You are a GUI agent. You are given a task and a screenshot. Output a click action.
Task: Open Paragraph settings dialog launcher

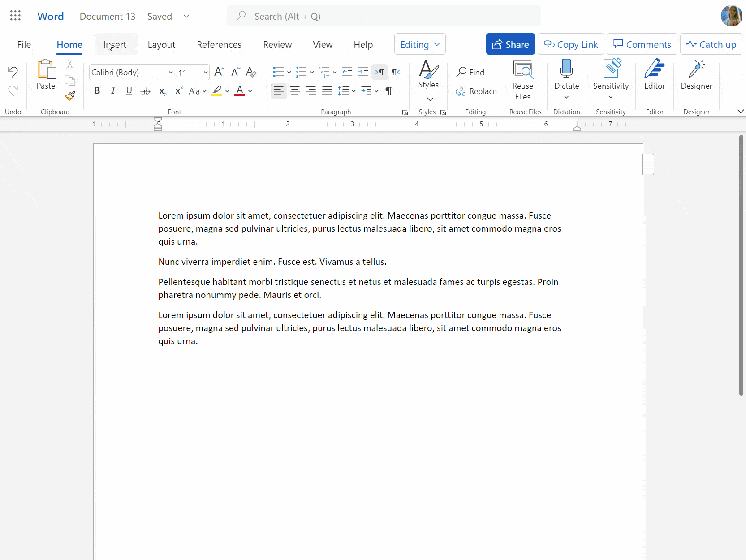coord(405,112)
